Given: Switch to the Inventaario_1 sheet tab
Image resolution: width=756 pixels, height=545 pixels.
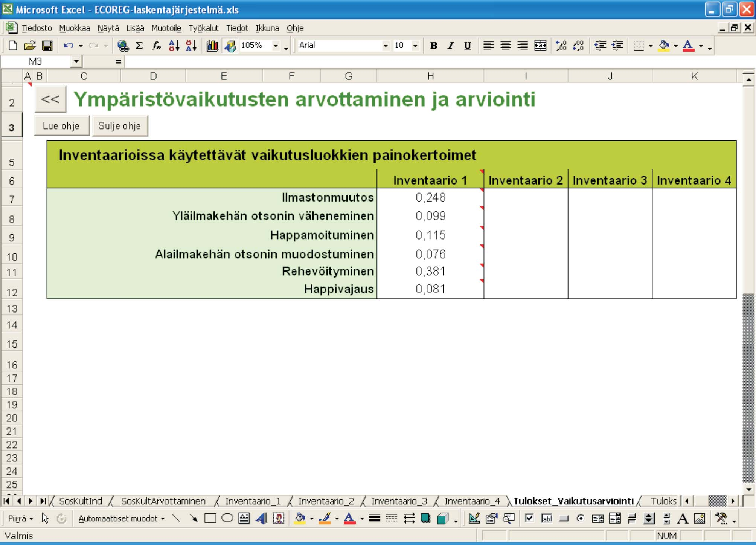Looking at the screenshot, I should click(253, 501).
